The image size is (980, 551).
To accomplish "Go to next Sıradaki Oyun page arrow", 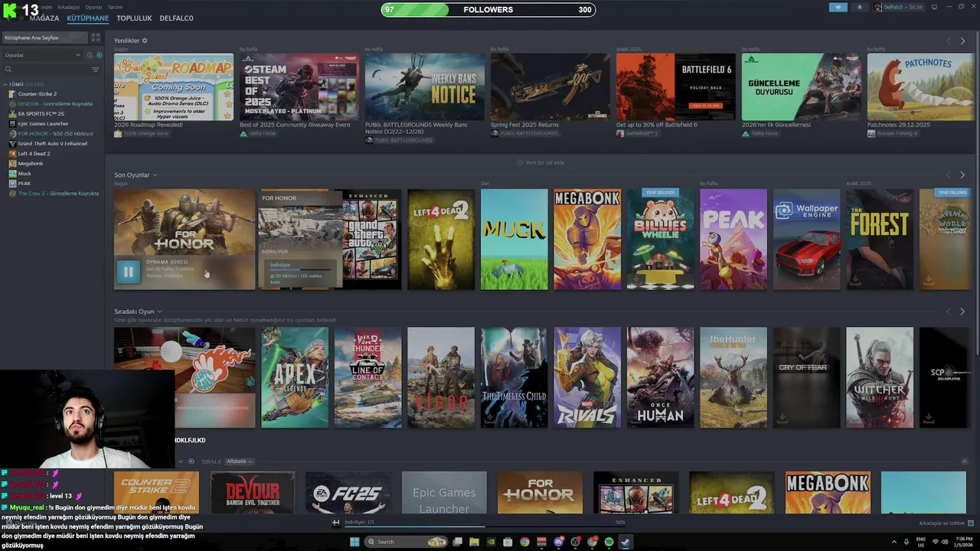I will (962, 311).
